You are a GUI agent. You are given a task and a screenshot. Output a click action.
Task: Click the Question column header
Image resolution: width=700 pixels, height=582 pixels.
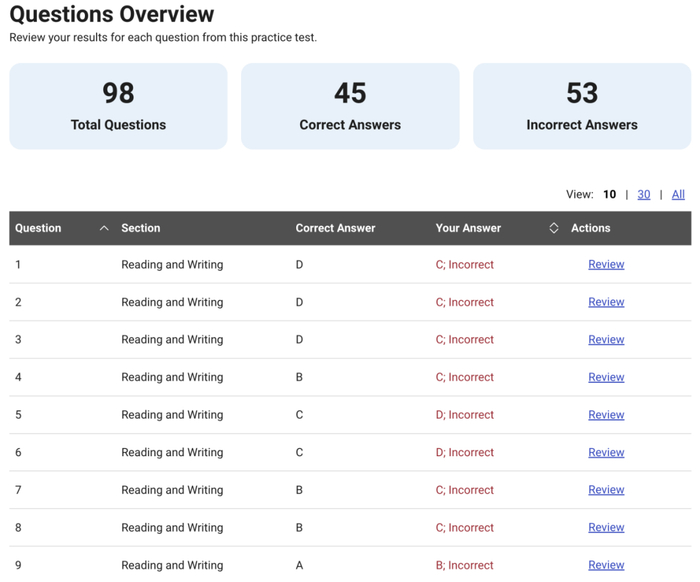pos(39,228)
